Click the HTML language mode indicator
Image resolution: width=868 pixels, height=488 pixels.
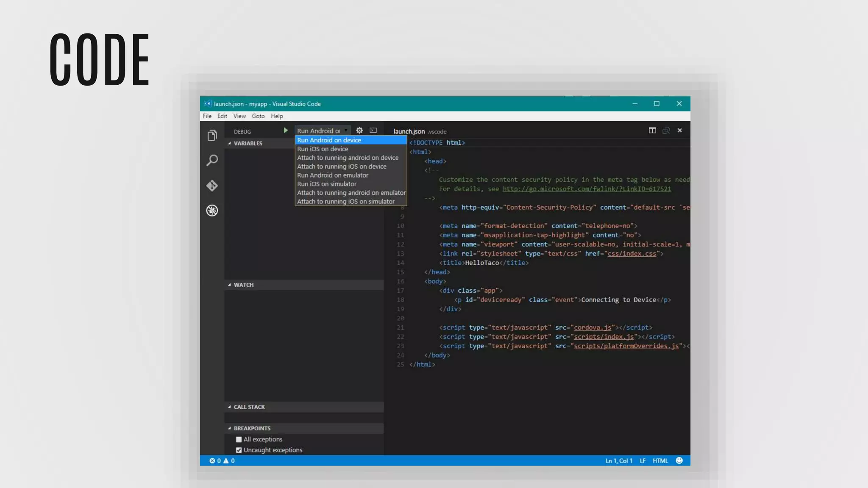(660, 461)
